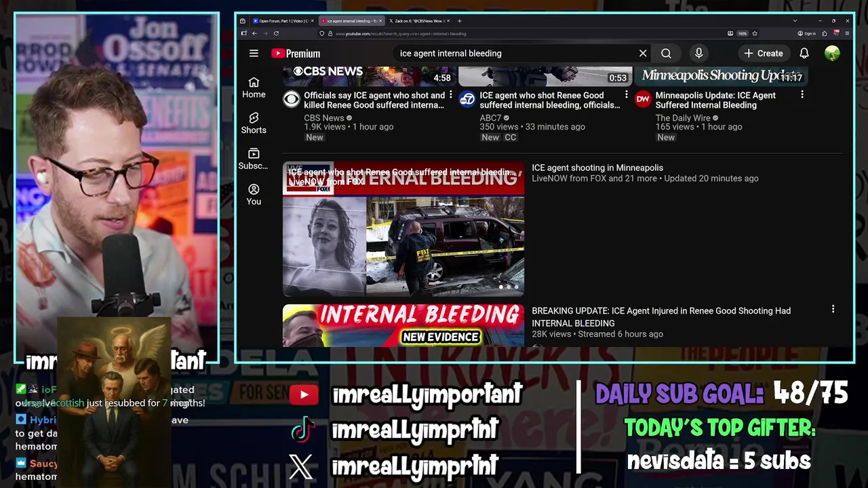Viewport: 868px width, 488px height.
Task: Click the 100% zoom level indicator
Action: tap(743, 33)
